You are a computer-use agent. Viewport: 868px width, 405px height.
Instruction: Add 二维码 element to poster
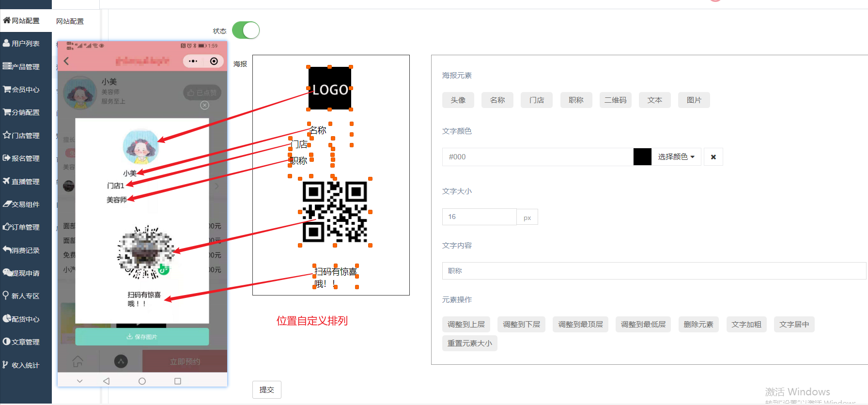(616, 100)
